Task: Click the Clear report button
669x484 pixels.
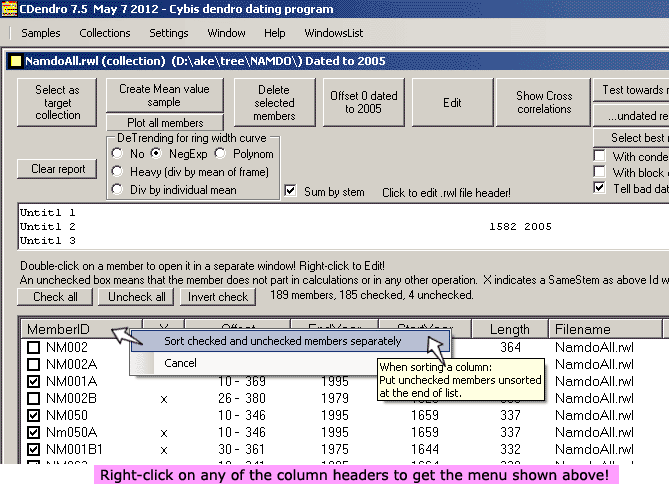Action: coord(57,169)
